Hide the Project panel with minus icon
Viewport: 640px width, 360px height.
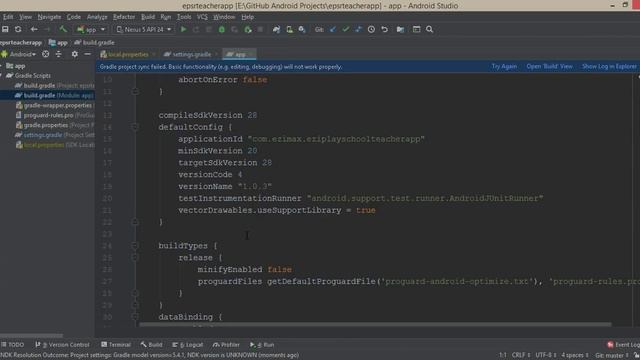(x=87, y=54)
